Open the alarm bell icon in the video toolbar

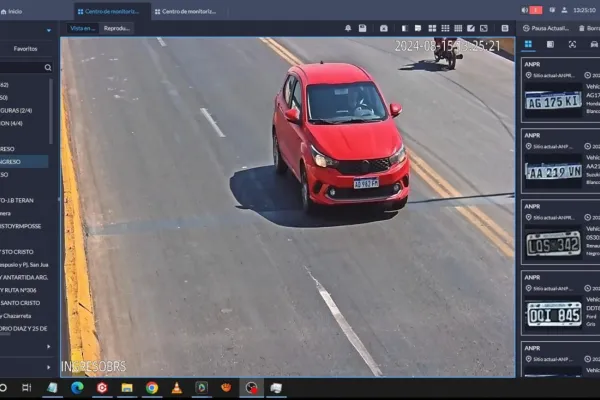(x=348, y=28)
